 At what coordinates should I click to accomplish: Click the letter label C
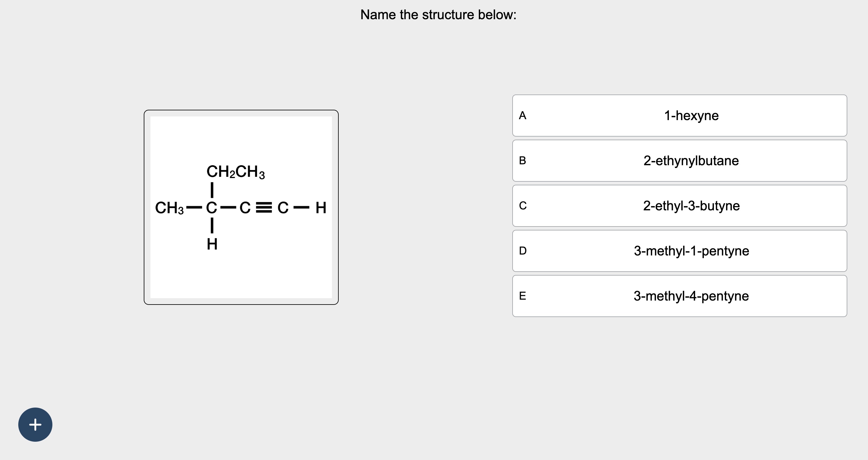tap(523, 206)
